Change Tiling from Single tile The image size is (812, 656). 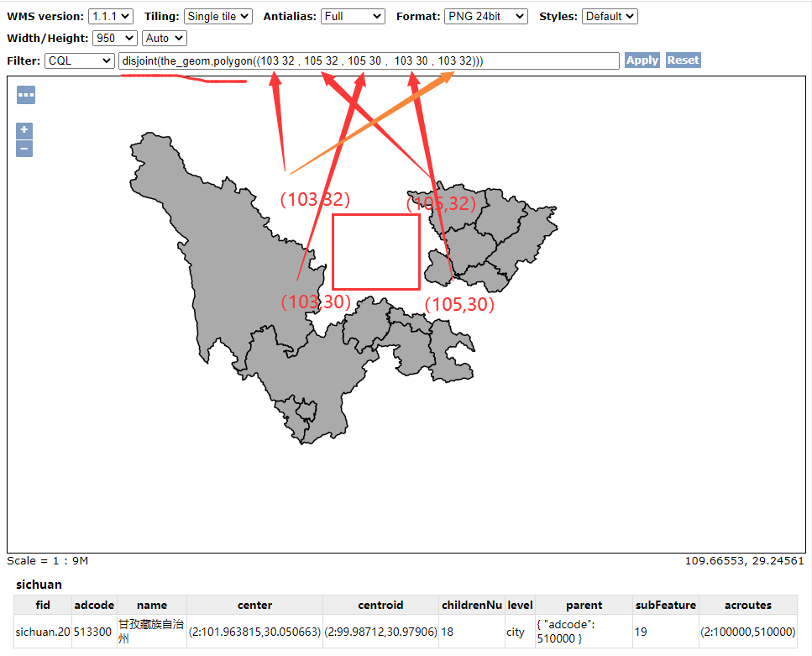(217, 15)
